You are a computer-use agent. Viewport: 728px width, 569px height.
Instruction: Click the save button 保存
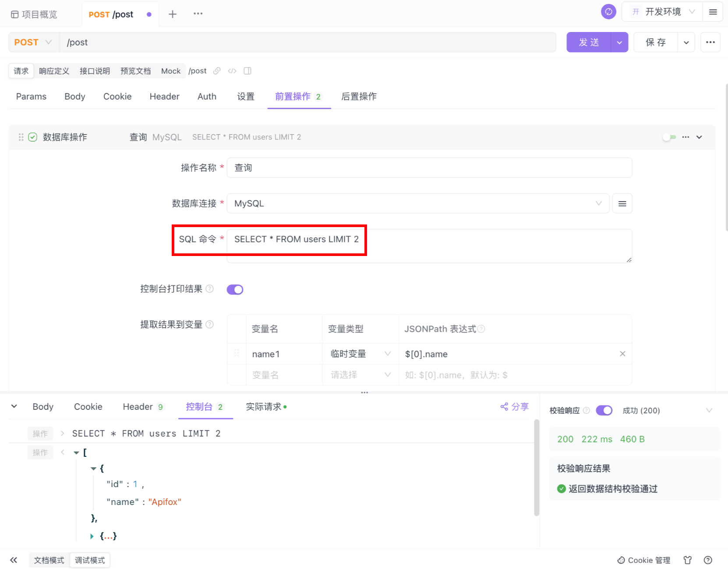click(655, 43)
